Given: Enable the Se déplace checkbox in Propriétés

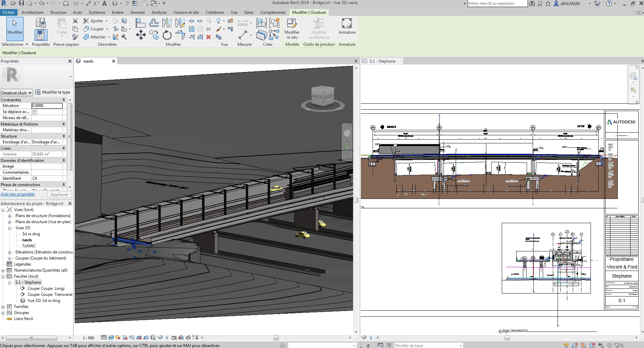Looking at the screenshot, I should coord(35,112).
